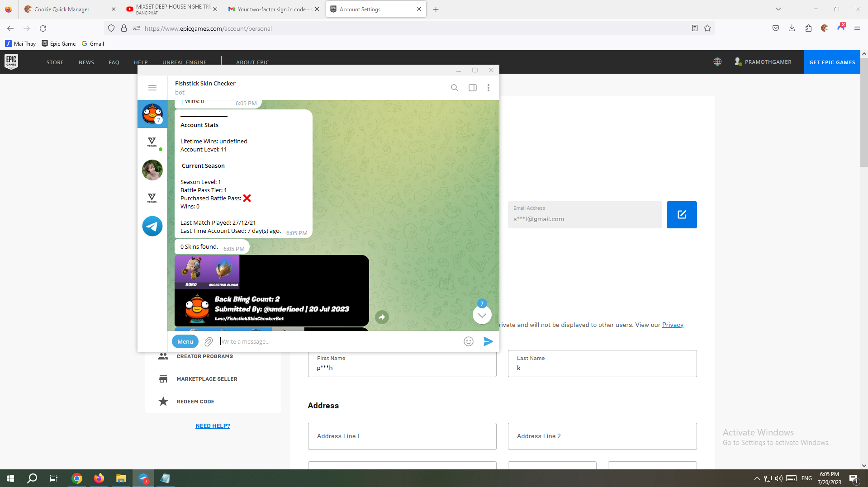Jump to latest messages with down chevron

coord(482,315)
